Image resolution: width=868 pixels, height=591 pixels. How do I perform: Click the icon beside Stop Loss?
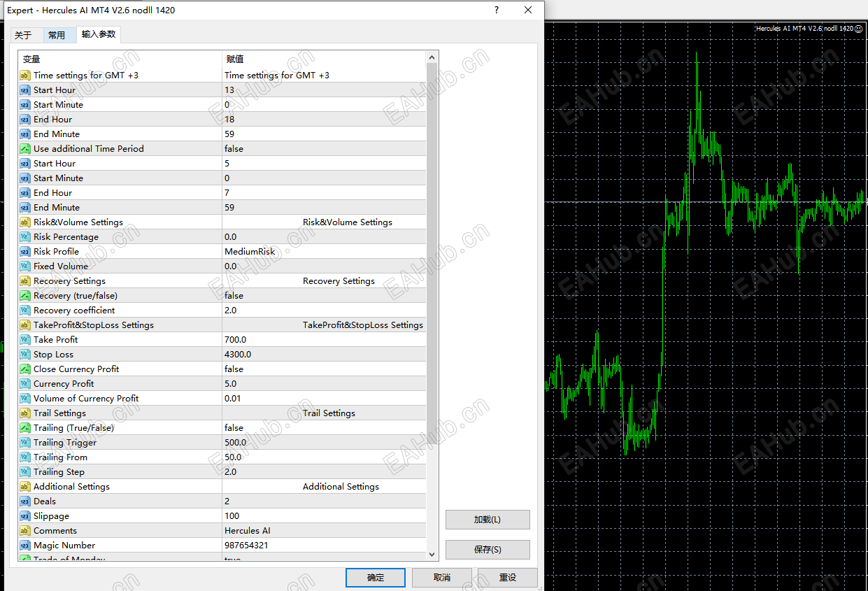pyautogui.click(x=25, y=355)
